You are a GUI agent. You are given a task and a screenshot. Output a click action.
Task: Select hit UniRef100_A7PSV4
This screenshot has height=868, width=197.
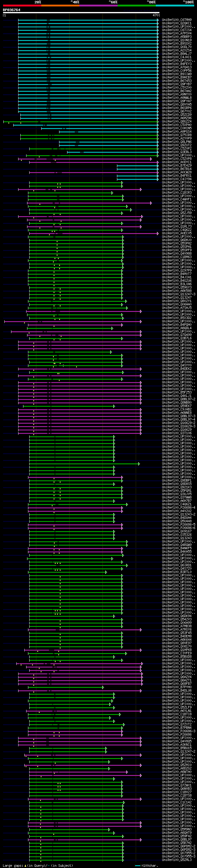click(177, 33)
